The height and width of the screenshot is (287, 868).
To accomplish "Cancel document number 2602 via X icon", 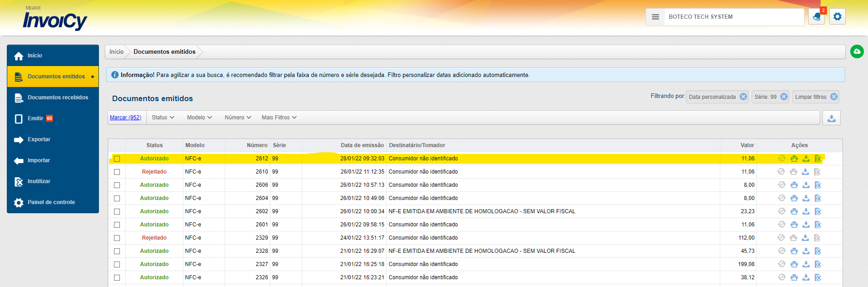I will tap(818, 211).
